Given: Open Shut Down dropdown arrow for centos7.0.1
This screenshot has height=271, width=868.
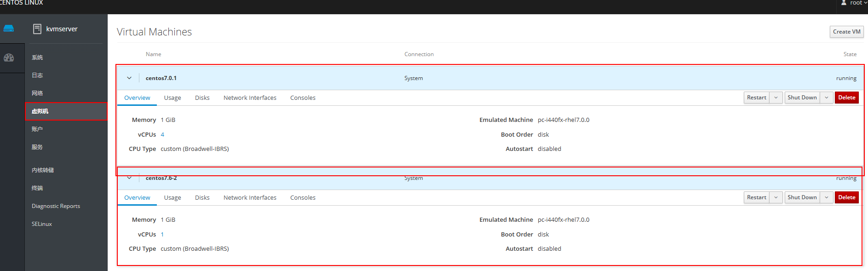Looking at the screenshot, I should pyautogui.click(x=827, y=98).
